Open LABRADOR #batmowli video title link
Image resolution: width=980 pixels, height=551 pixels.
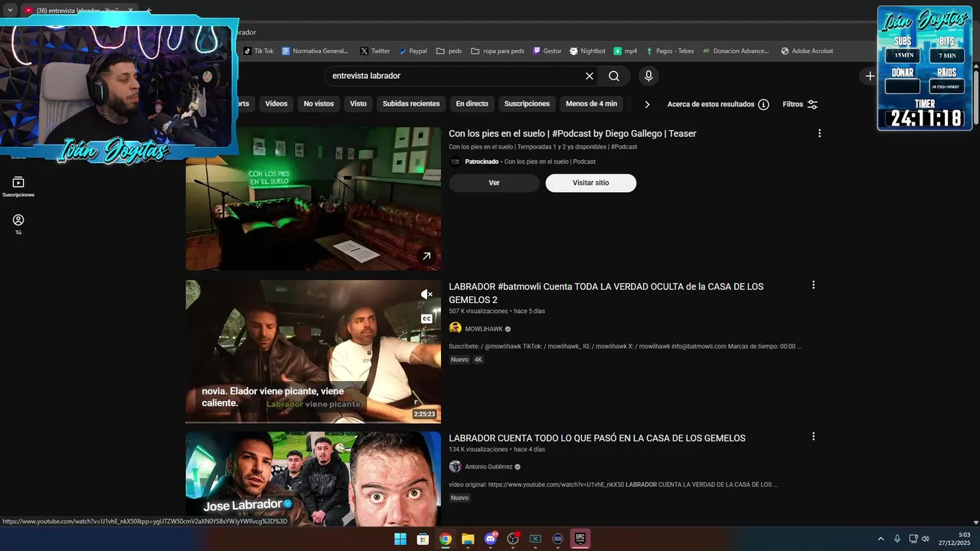click(606, 293)
